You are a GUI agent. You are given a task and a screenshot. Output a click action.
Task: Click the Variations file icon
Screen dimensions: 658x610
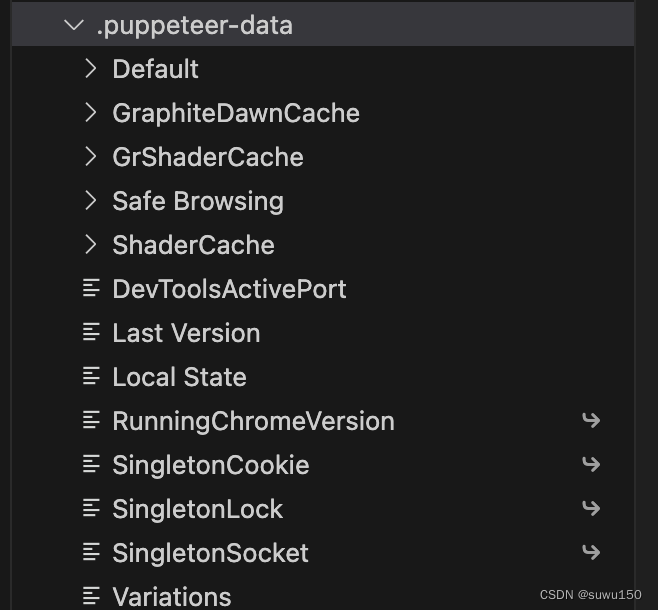pos(91,597)
